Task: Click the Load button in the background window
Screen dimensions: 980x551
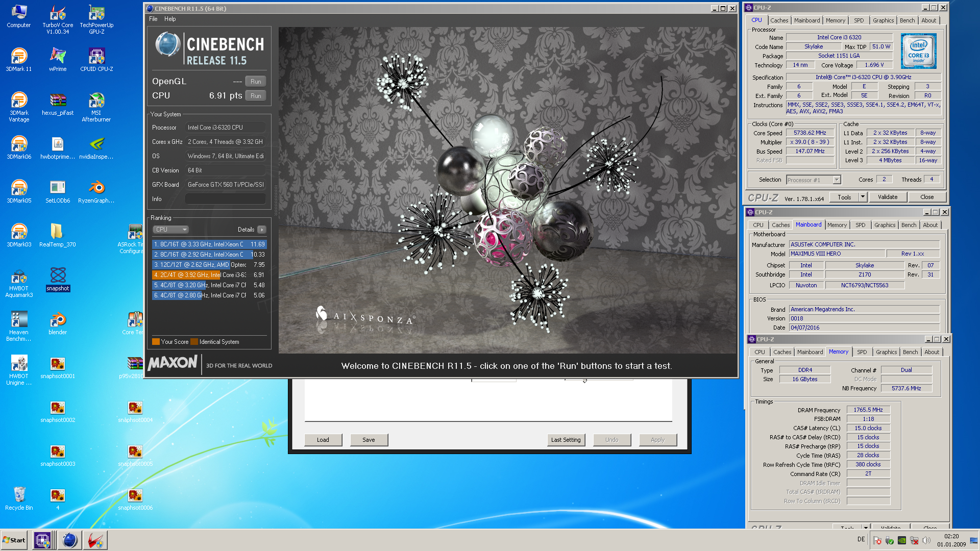Action: point(323,440)
